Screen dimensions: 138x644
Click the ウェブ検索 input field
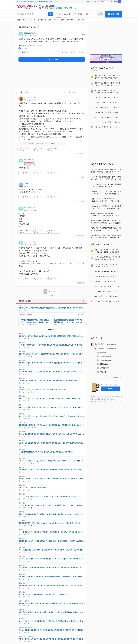(104, 2)
